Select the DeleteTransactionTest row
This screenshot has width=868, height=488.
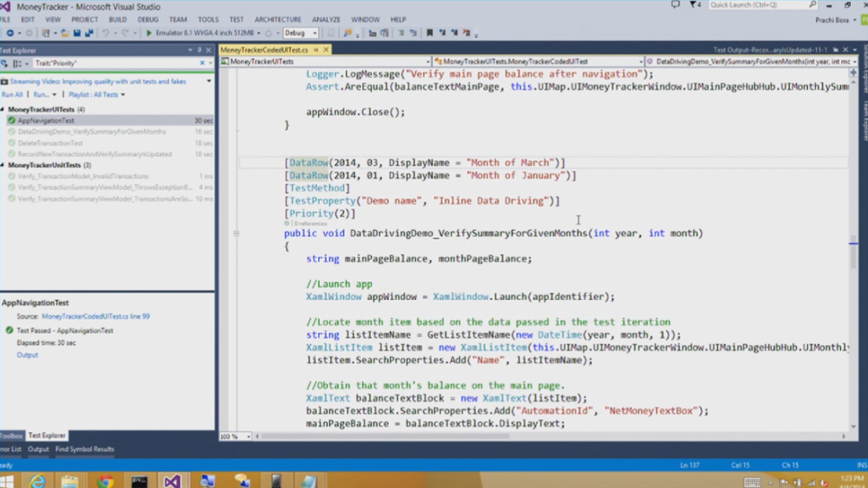point(108,143)
